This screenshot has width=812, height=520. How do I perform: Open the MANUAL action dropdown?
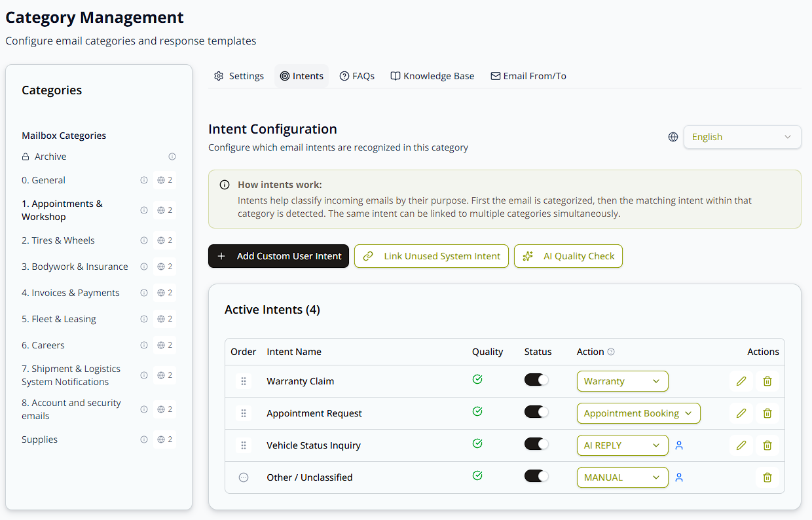[x=622, y=477]
